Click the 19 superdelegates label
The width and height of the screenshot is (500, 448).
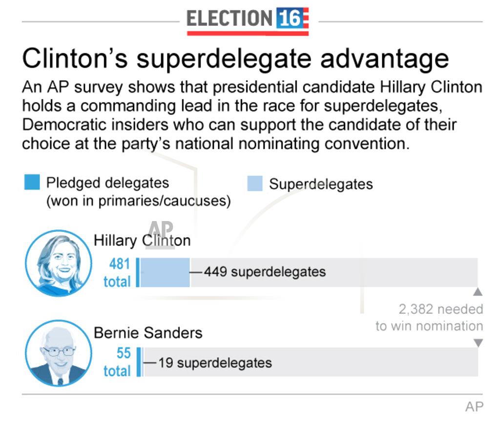pyautogui.click(x=215, y=363)
